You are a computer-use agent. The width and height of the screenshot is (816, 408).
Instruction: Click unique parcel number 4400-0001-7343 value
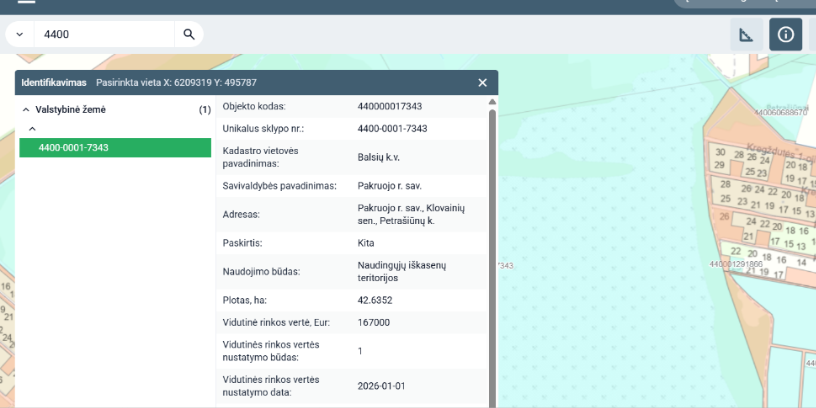pyautogui.click(x=392, y=129)
